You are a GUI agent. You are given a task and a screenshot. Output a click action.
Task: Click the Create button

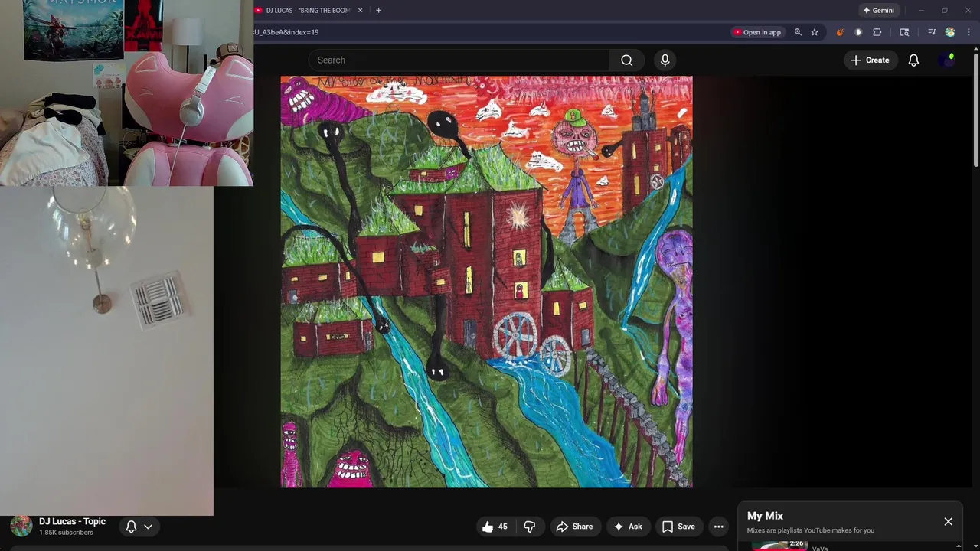click(870, 60)
